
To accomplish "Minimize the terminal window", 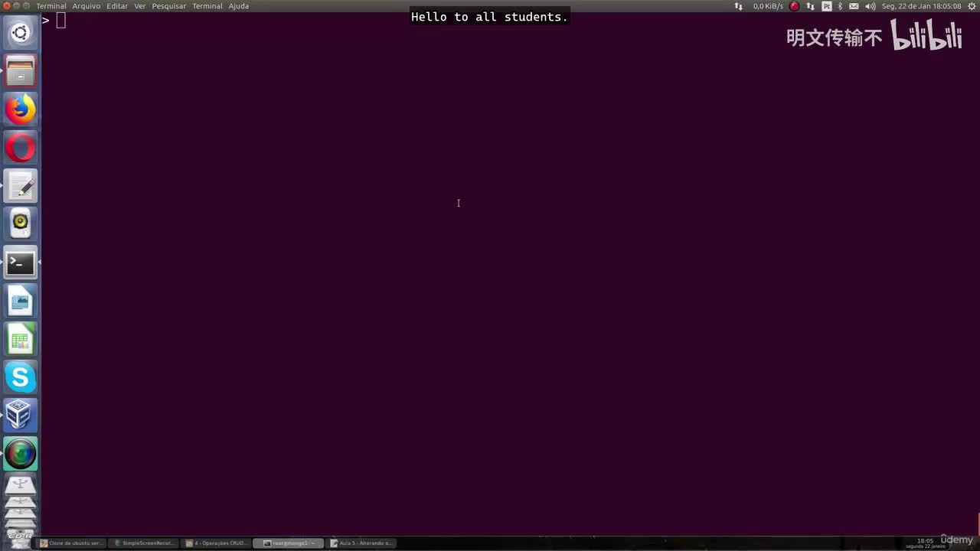I will click(17, 6).
